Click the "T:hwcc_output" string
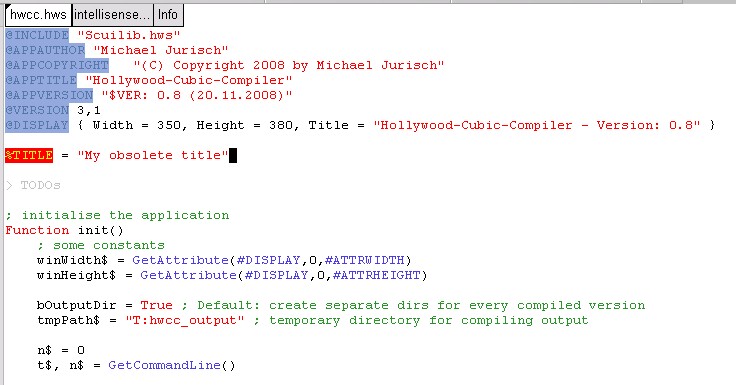 point(184,321)
